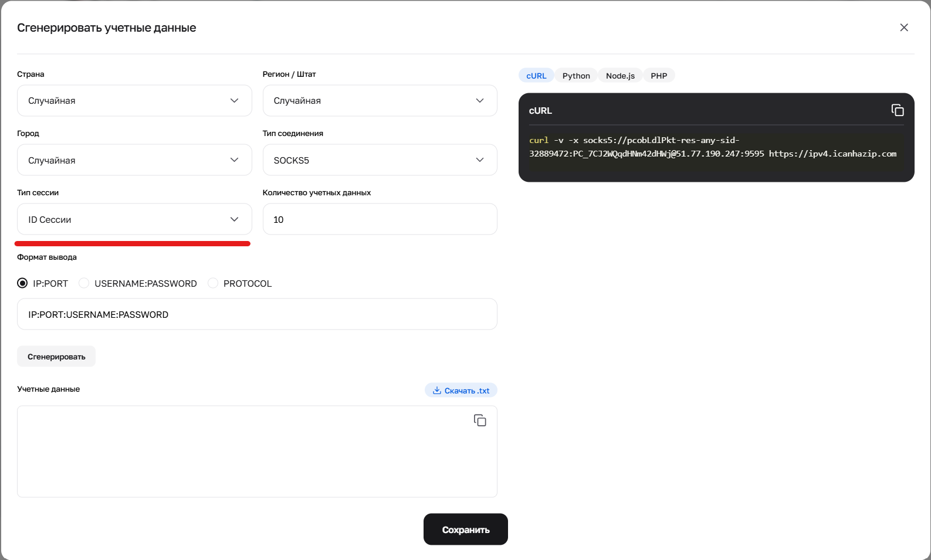This screenshot has width=931, height=560.
Task: Open the Страна dropdown
Action: [134, 101]
